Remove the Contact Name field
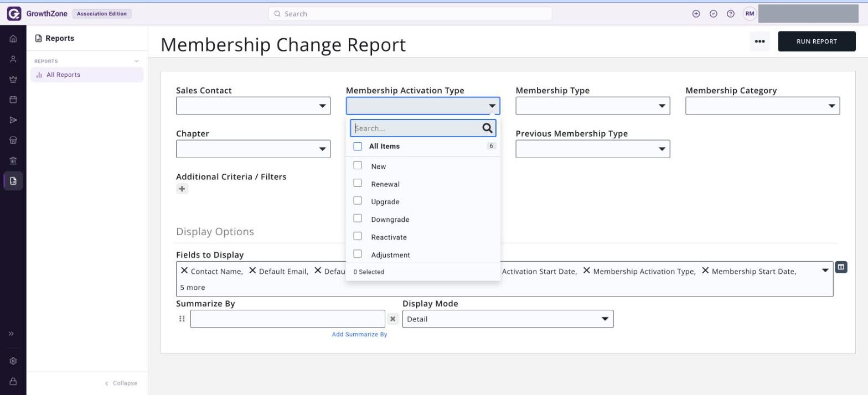 click(x=184, y=271)
